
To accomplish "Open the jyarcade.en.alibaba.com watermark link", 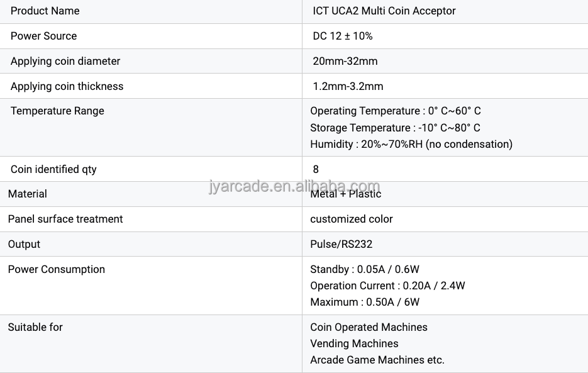I will coord(294,186).
